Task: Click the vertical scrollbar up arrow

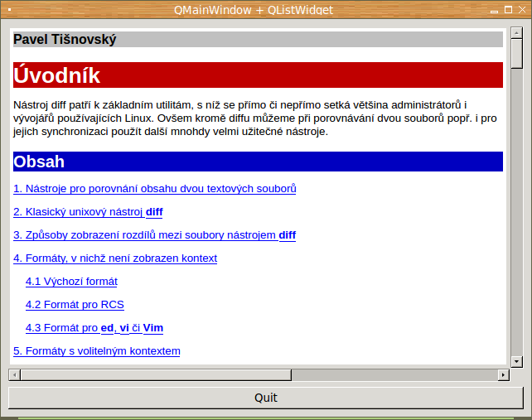Action: (x=517, y=33)
